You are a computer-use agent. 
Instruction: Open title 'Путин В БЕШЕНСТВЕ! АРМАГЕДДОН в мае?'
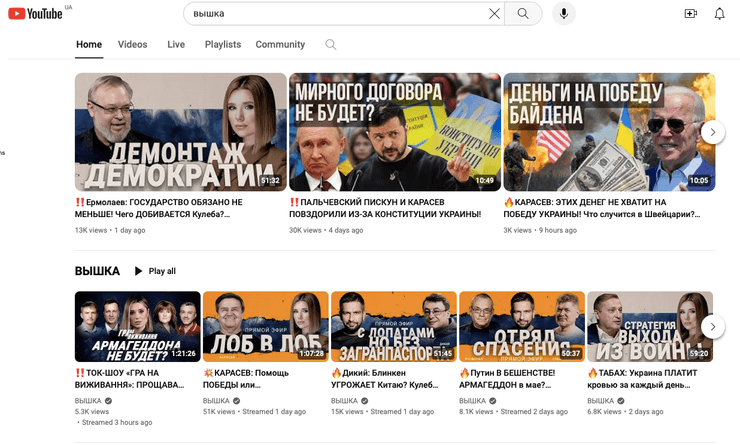(x=507, y=379)
